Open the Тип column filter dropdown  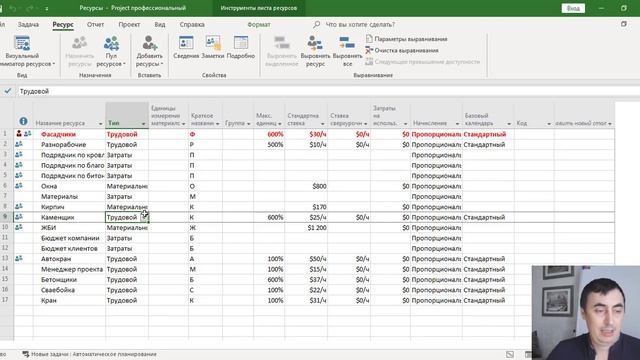pyautogui.click(x=143, y=124)
